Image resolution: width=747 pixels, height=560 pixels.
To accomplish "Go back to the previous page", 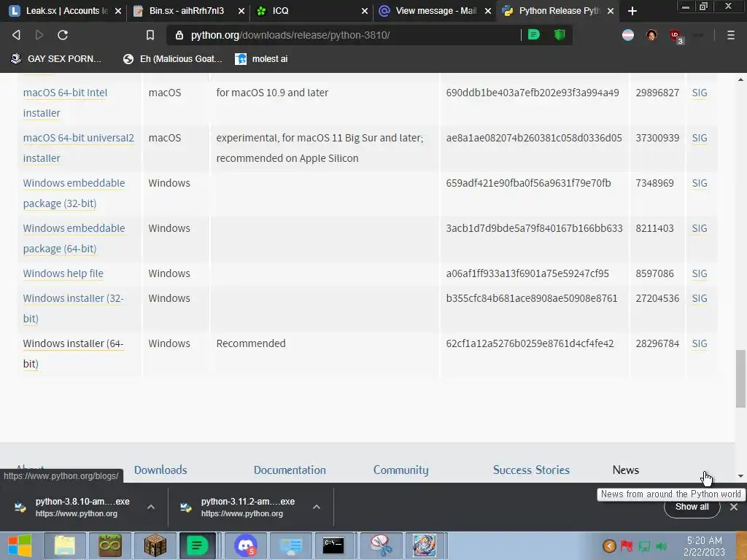I will click(x=16, y=35).
